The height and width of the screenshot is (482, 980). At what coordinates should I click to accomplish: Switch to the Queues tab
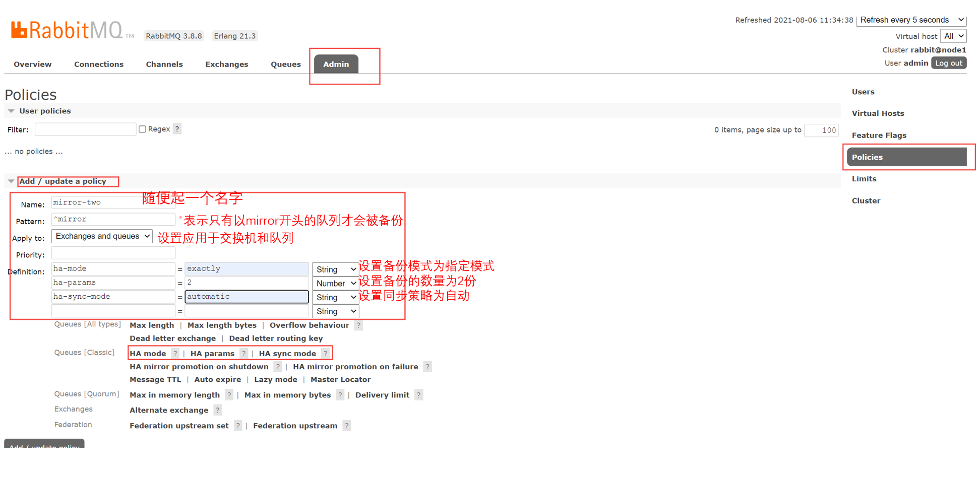click(x=286, y=64)
